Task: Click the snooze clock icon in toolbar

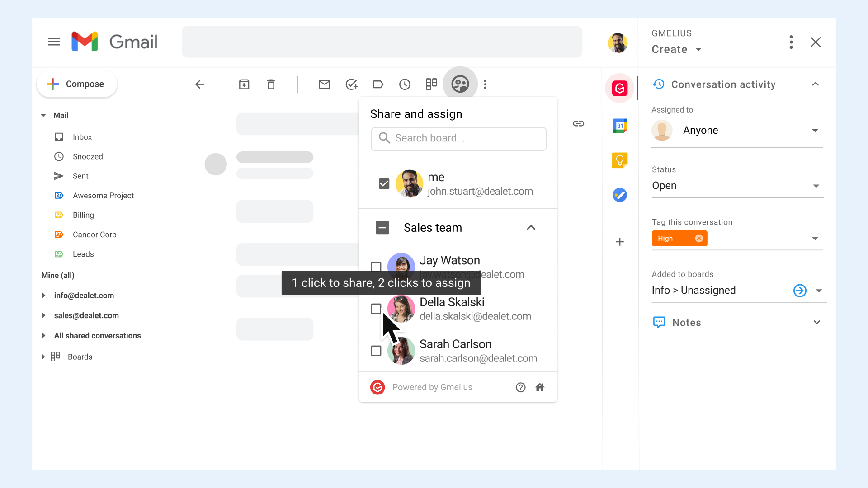Action: 405,84
